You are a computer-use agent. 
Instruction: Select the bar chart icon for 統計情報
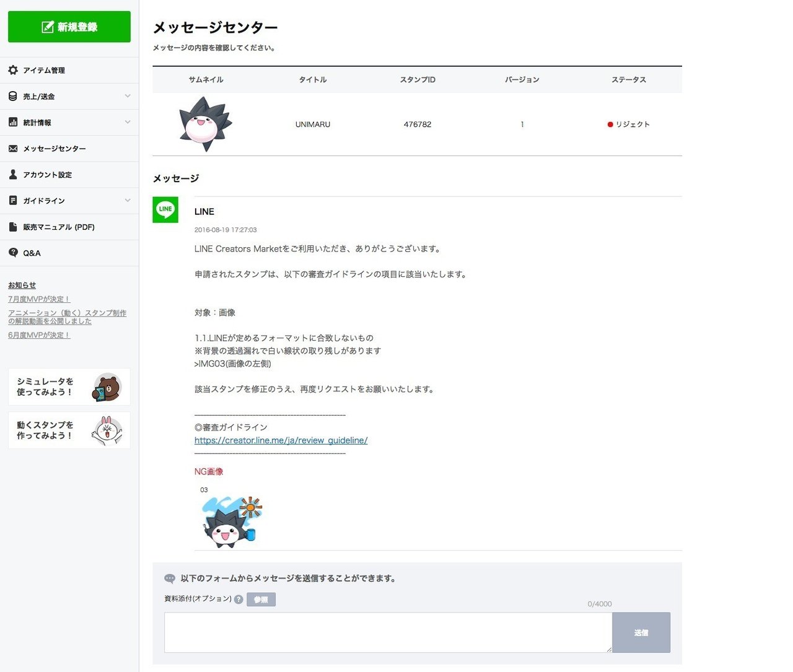coord(12,122)
